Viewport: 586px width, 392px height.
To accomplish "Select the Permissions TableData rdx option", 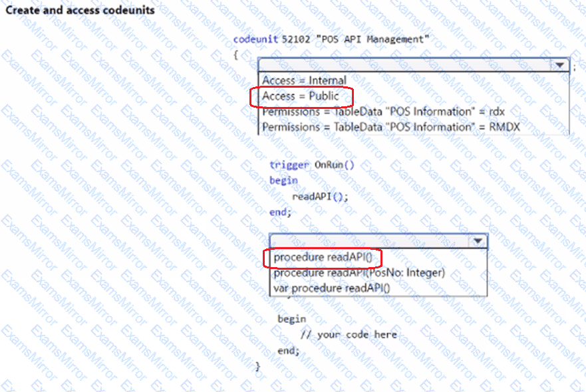I will [x=383, y=112].
